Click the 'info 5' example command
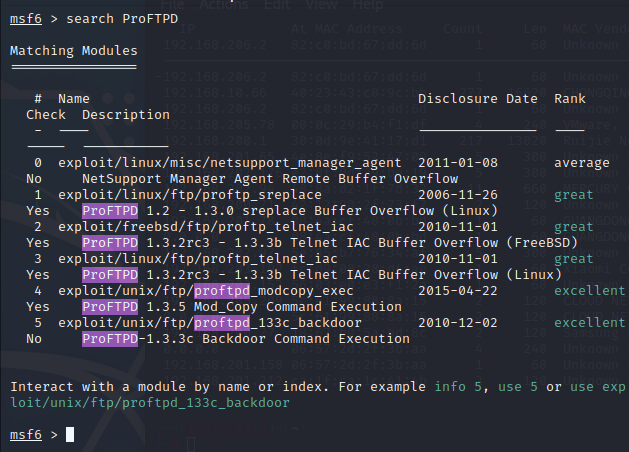 458,387
